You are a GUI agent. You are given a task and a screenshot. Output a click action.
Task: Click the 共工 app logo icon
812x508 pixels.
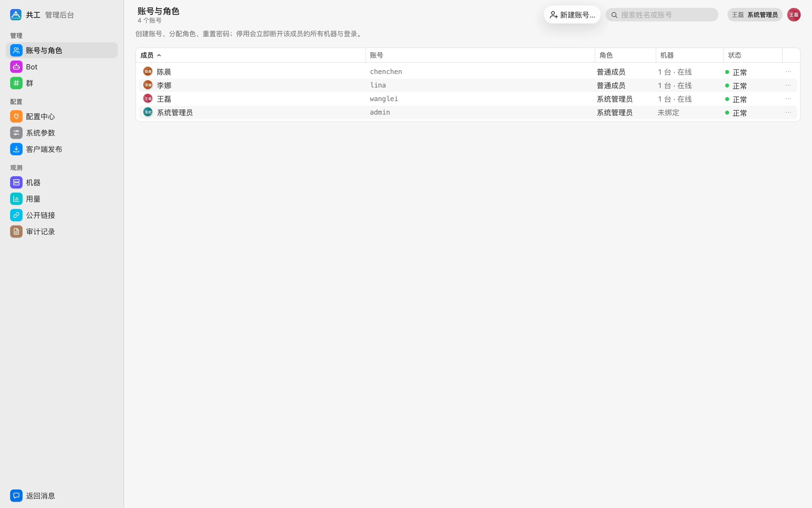(x=16, y=15)
